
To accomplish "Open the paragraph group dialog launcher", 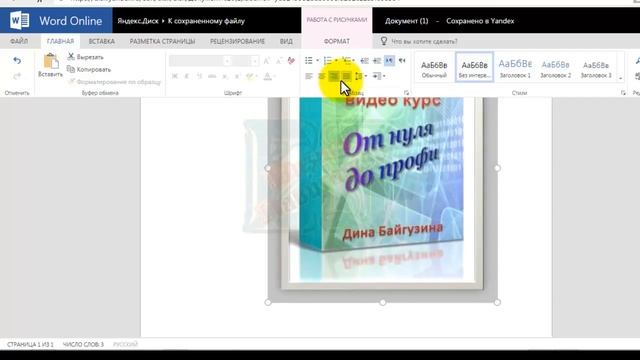I will 407,93.
